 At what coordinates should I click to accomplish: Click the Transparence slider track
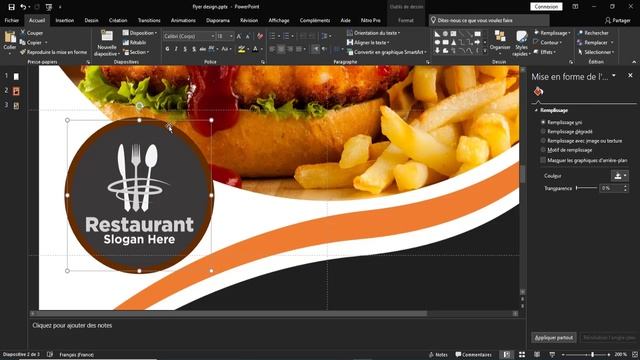pos(587,188)
